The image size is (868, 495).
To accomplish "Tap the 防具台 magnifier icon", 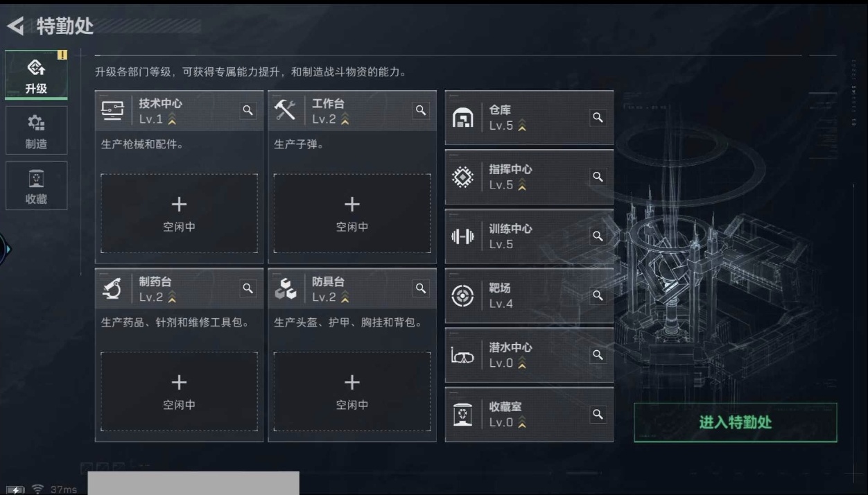I will point(421,288).
